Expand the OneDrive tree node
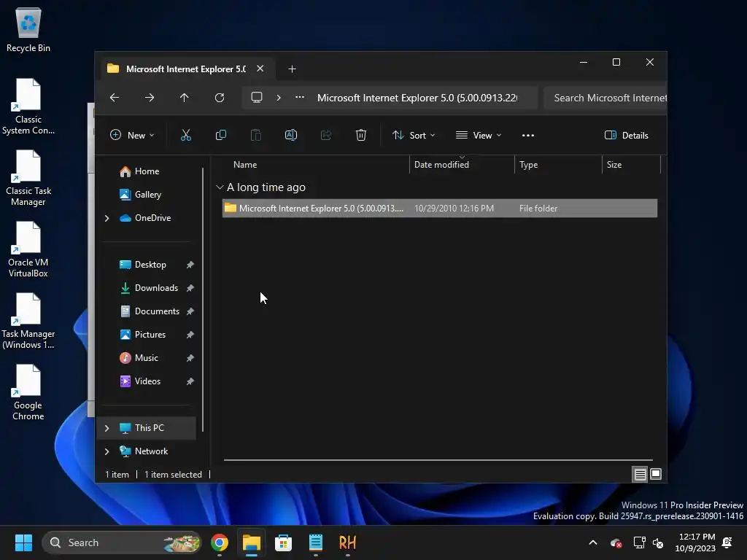This screenshot has width=747, height=560. (107, 218)
